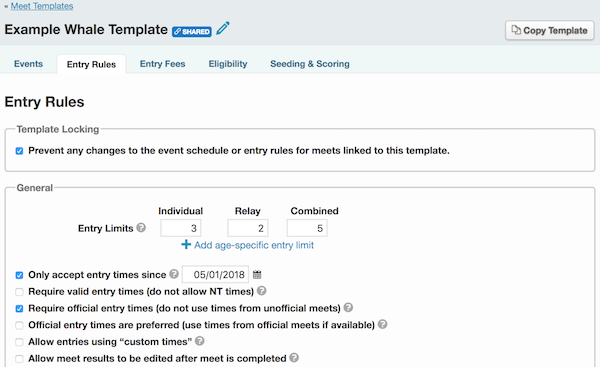This screenshot has height=367, width=600.
Task: Add age-specific entry limit
Action: click(x=248, y=245)
